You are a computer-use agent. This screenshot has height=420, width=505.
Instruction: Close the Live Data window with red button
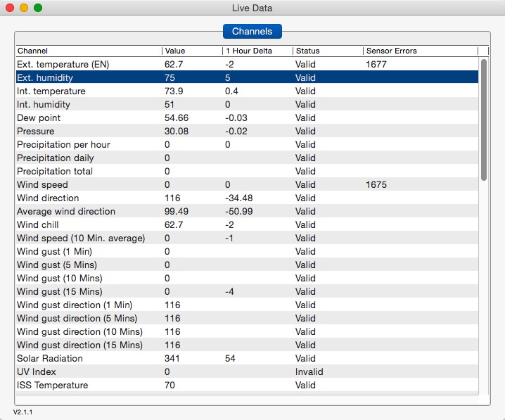10,8
